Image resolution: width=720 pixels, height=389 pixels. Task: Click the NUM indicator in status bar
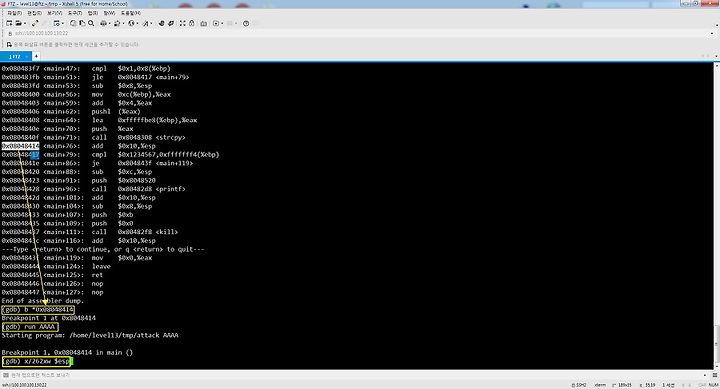coord(714,385)
